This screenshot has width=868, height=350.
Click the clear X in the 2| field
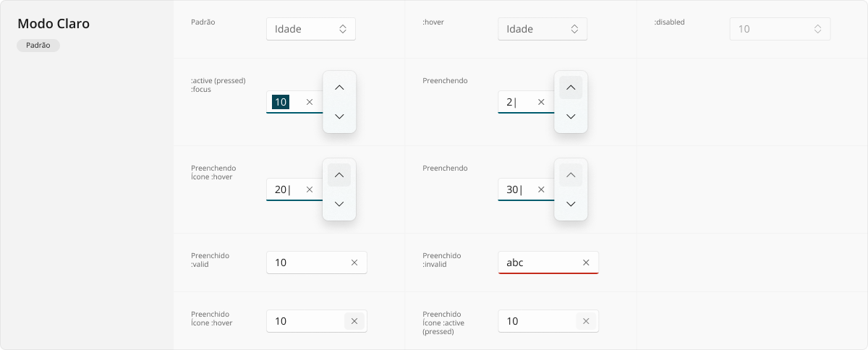[541, 102]
